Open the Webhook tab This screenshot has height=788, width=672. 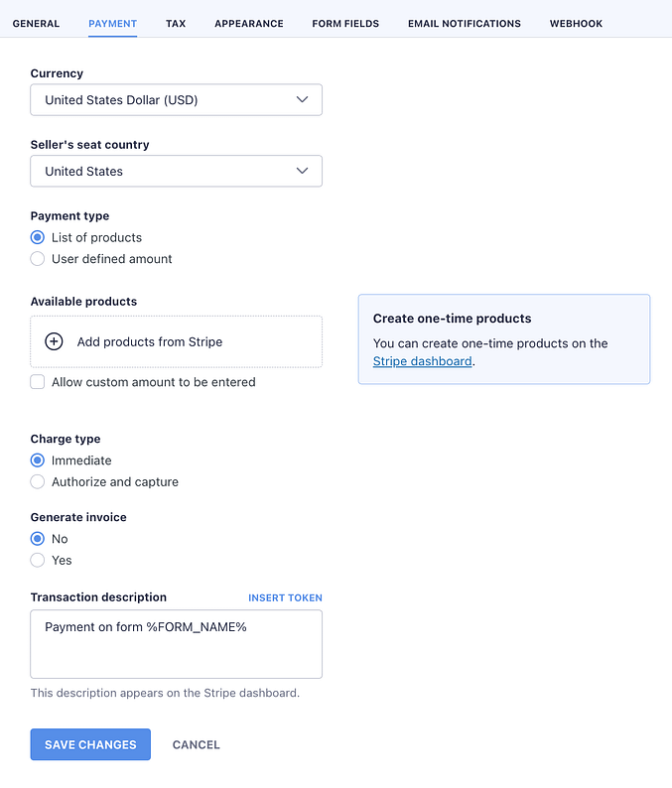576,24
